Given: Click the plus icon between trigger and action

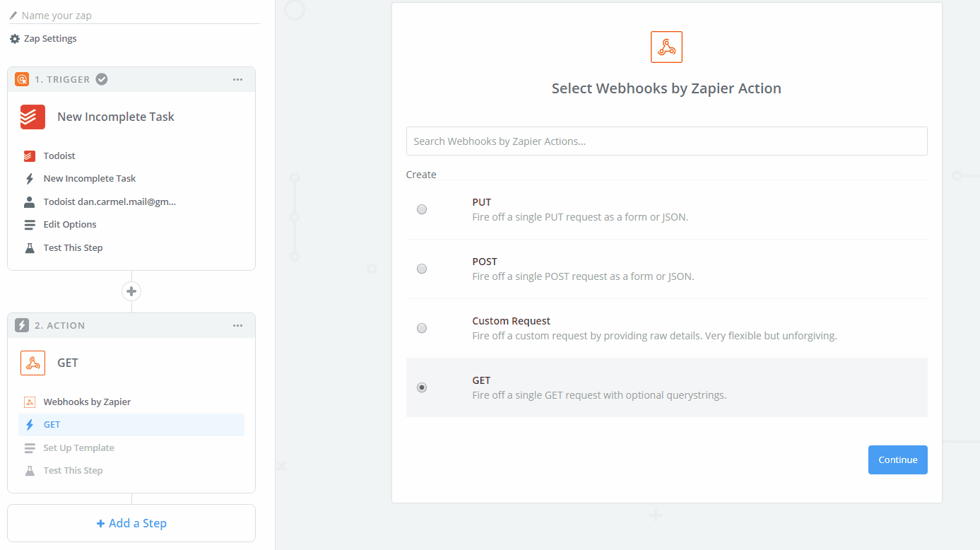Looking at the screenshot, I should pos(131,291).
